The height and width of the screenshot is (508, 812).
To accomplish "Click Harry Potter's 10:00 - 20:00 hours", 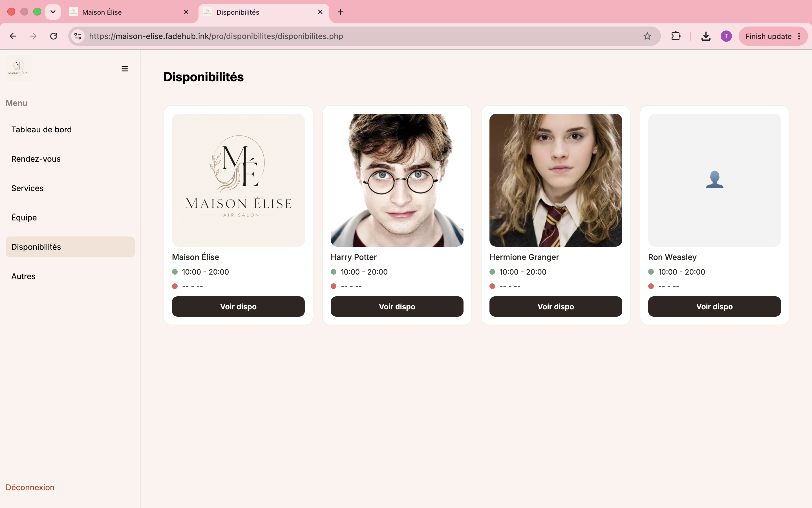I will pos(364,272).
